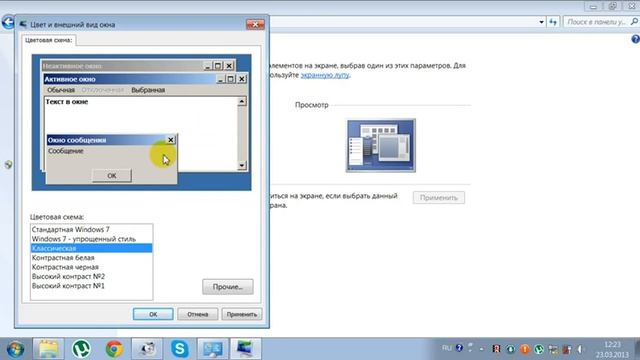Click the refresh arrows beside the address bar

pos(553,22)
